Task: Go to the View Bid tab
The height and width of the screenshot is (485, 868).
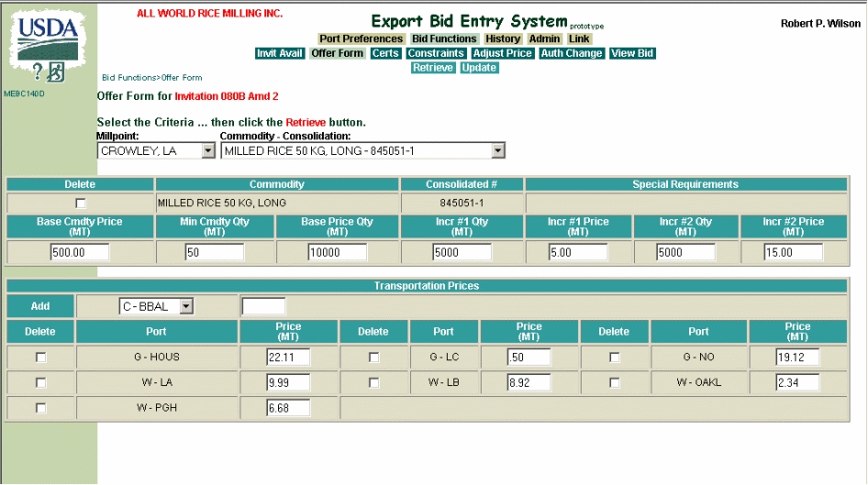Action: 632,53
